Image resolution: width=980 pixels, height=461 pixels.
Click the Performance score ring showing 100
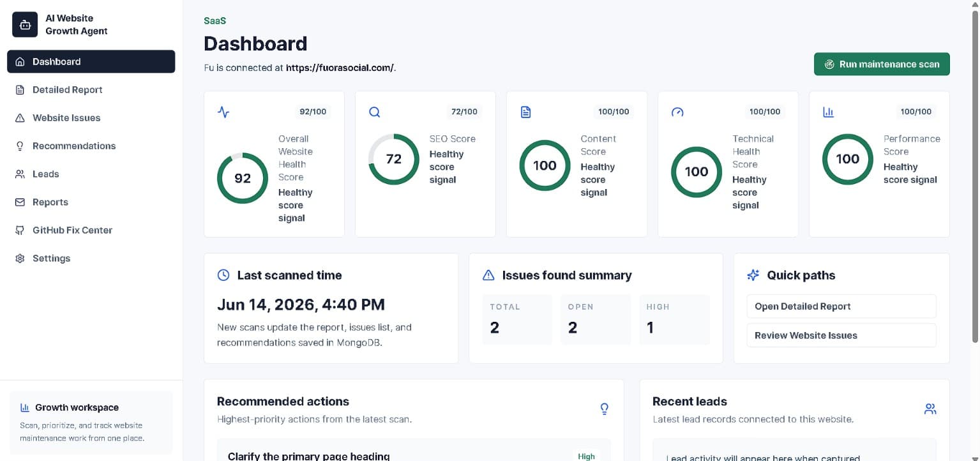(x=848, y=159)
